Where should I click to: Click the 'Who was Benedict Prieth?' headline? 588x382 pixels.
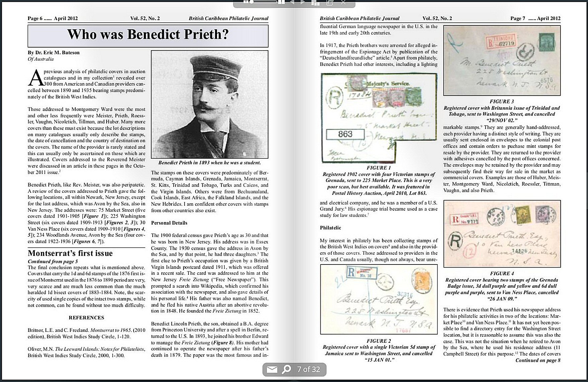[x=148, y=34]
